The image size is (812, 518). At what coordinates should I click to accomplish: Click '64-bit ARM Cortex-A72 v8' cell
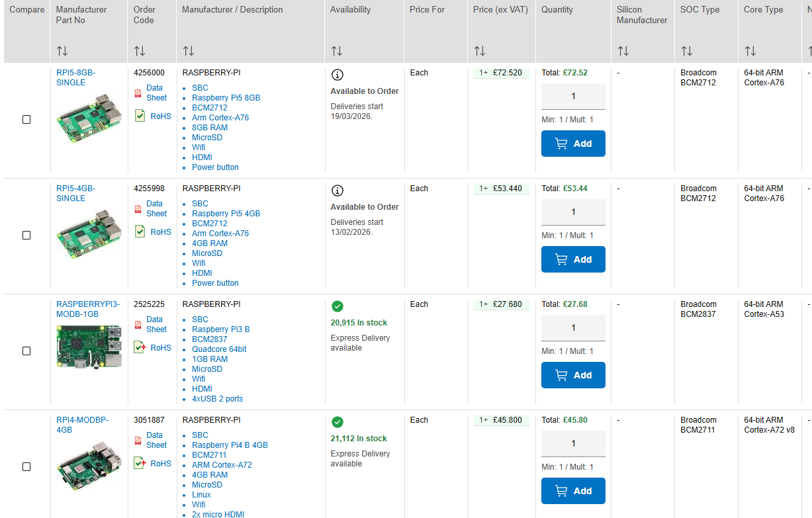point(770,425)
